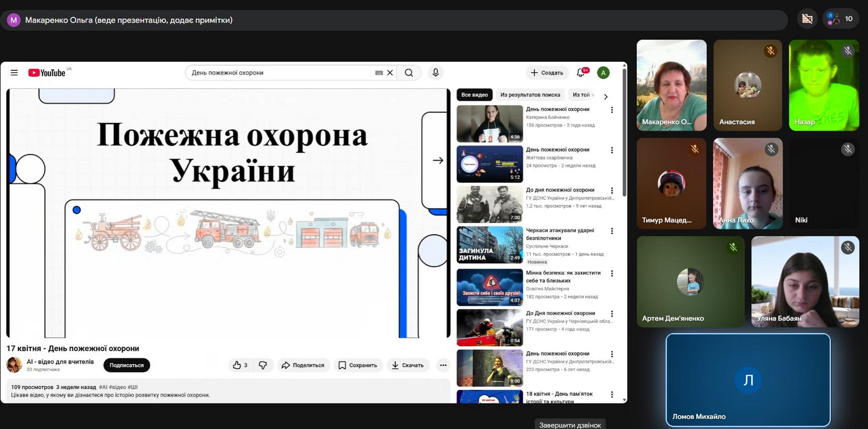868x429 pixels.
Task: Open more actions menu under the video
Action: pyautogui.click(x=443, y=365)
